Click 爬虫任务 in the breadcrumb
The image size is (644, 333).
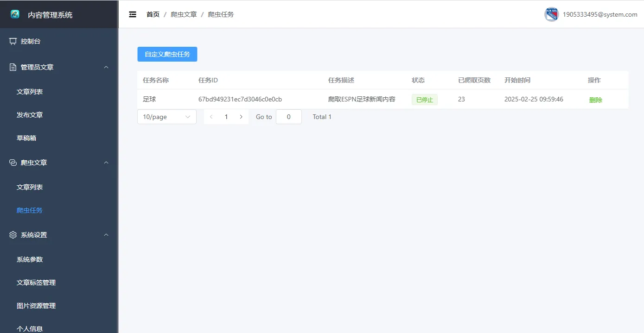221,14
